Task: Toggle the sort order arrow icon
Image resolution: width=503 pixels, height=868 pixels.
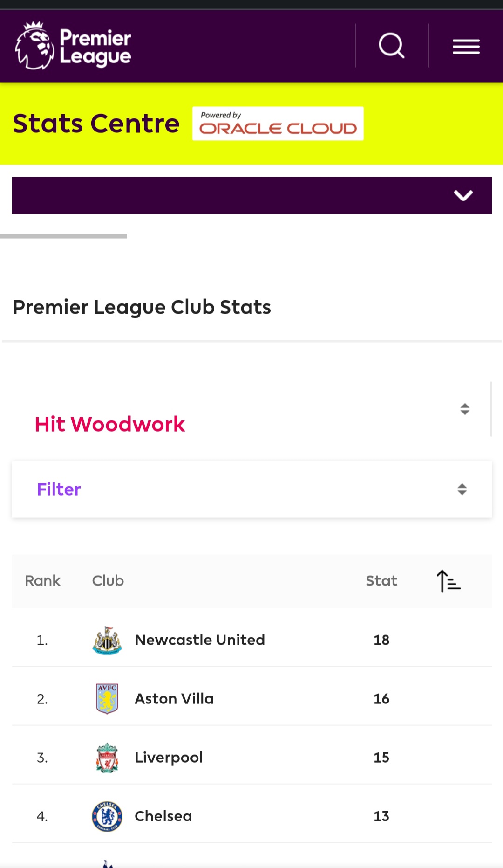Action: click(449, 581)
